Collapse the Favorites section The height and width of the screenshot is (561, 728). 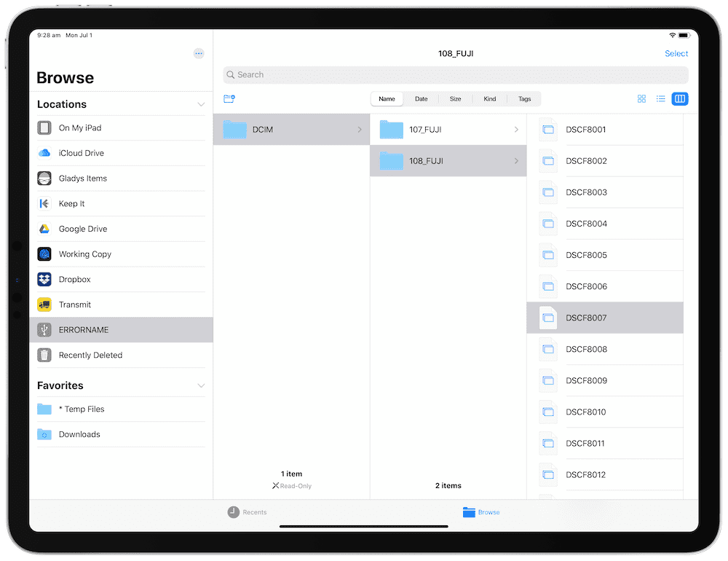(x=201, y=385)
